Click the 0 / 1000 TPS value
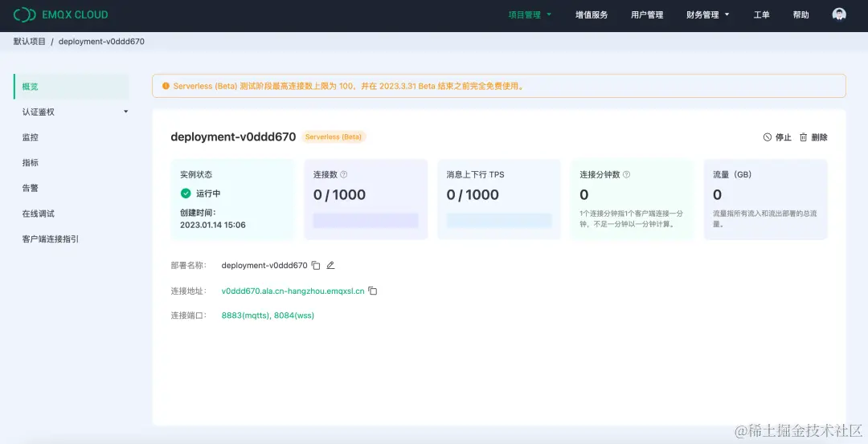 [x=473, y=194]
